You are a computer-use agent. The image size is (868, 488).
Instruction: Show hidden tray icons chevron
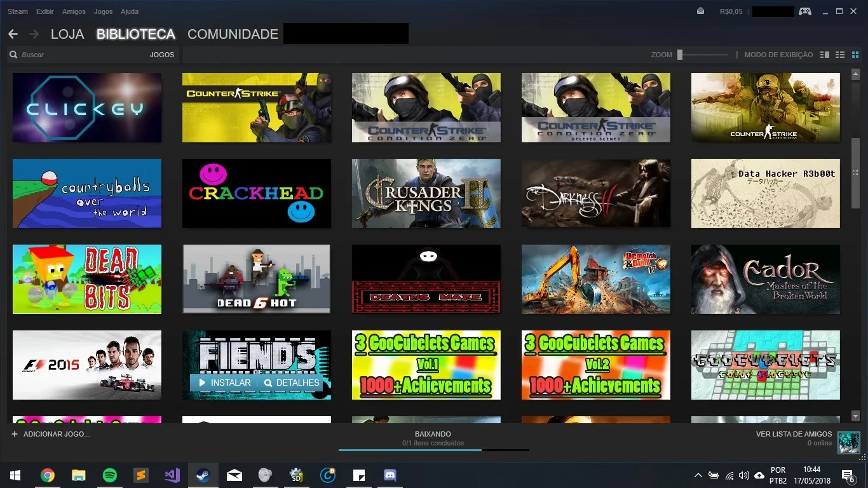(x=698, y=475)
